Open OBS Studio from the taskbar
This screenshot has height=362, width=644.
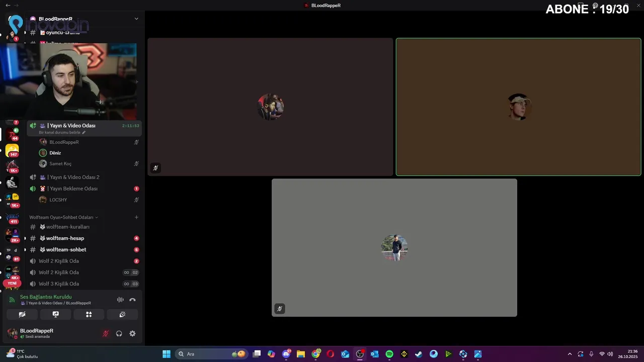[x=360, y=354]
